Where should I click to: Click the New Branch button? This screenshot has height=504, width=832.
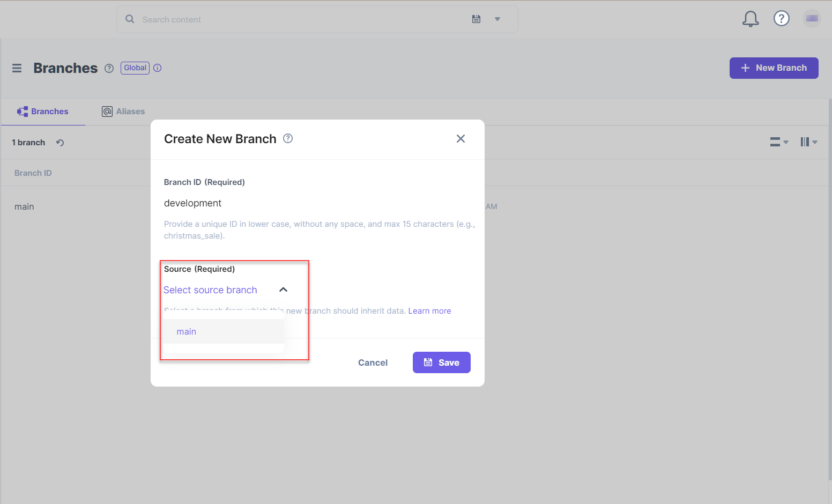pos(774,68)
